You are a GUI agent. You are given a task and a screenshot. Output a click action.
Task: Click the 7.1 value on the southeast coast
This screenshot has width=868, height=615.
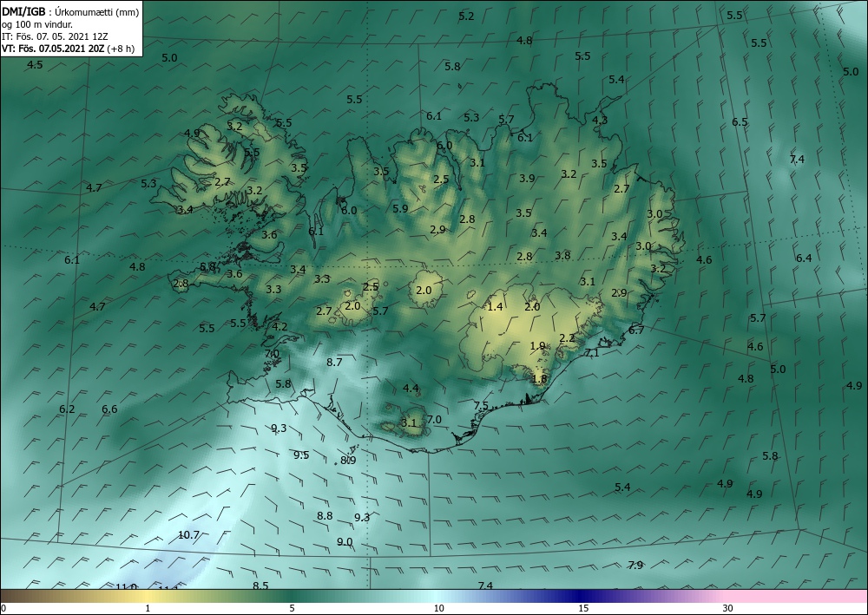(x=592, y=352)
